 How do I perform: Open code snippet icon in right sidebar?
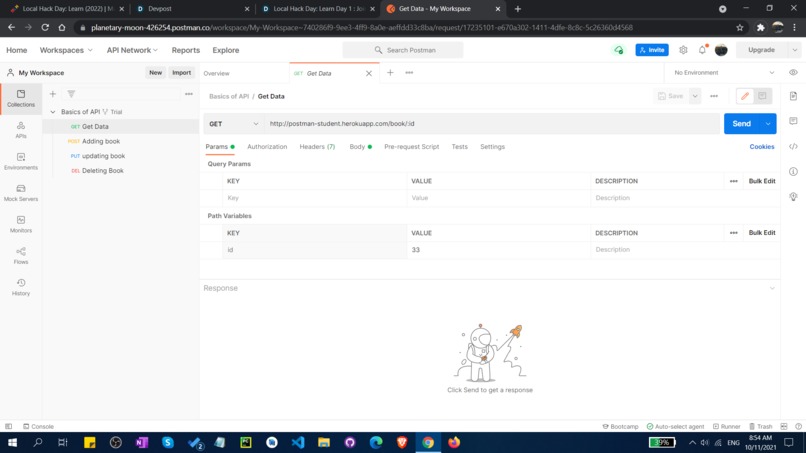click(793, 147)
